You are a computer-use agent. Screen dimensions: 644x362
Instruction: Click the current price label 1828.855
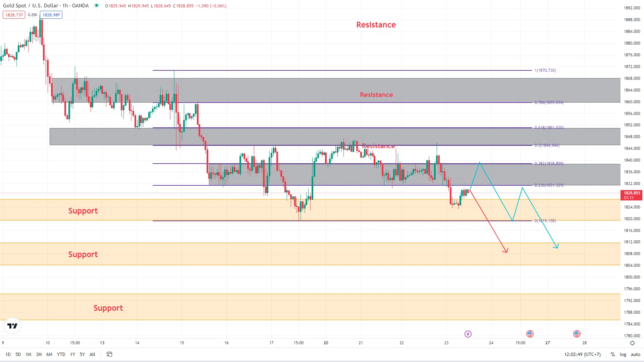pyautogui.click(x=632, y=195)
